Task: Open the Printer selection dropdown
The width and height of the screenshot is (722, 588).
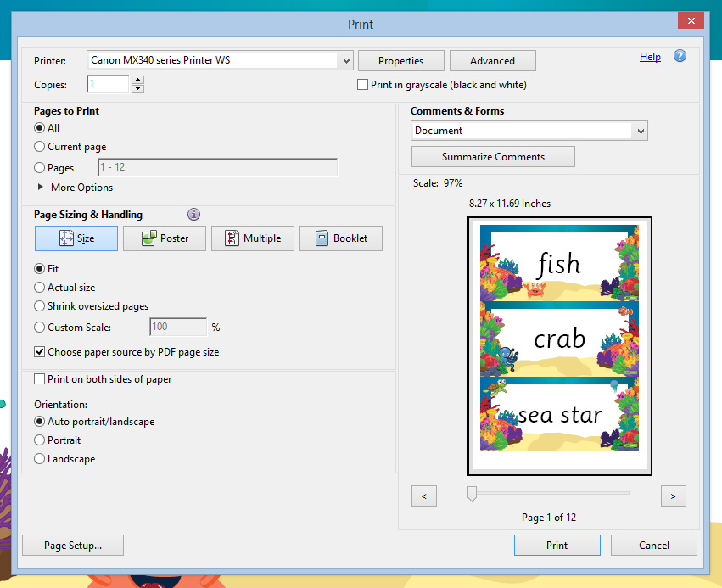Action: (346, 60)
